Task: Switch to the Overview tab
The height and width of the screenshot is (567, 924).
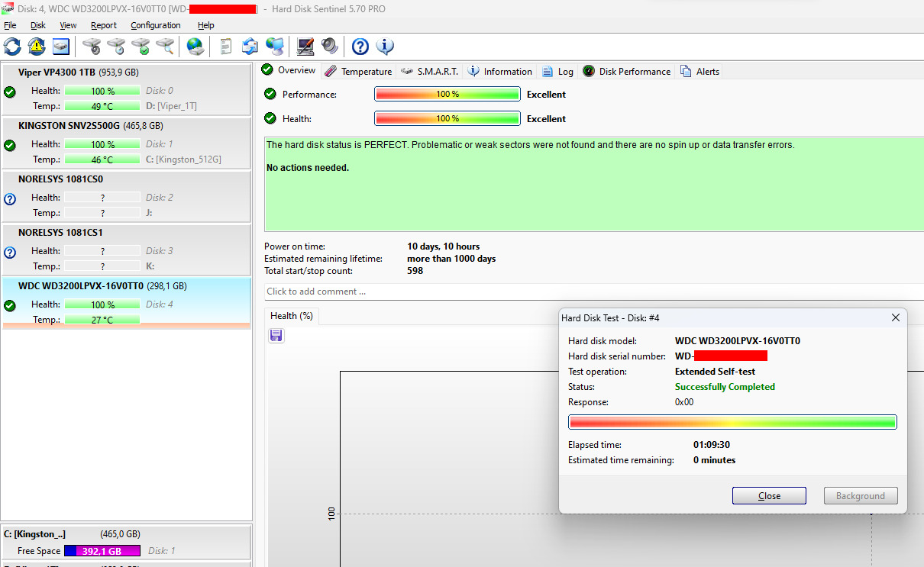Action: click(x=289, y=70)
